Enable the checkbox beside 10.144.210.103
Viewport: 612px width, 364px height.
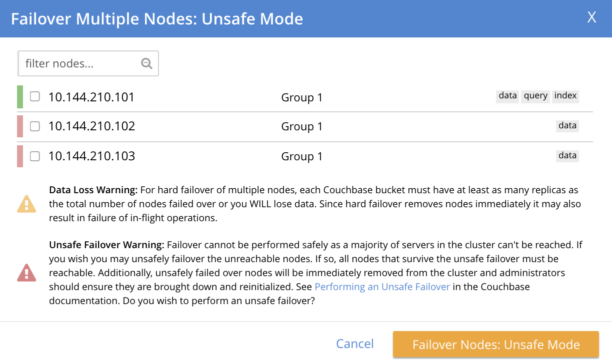tap(34, 156)
